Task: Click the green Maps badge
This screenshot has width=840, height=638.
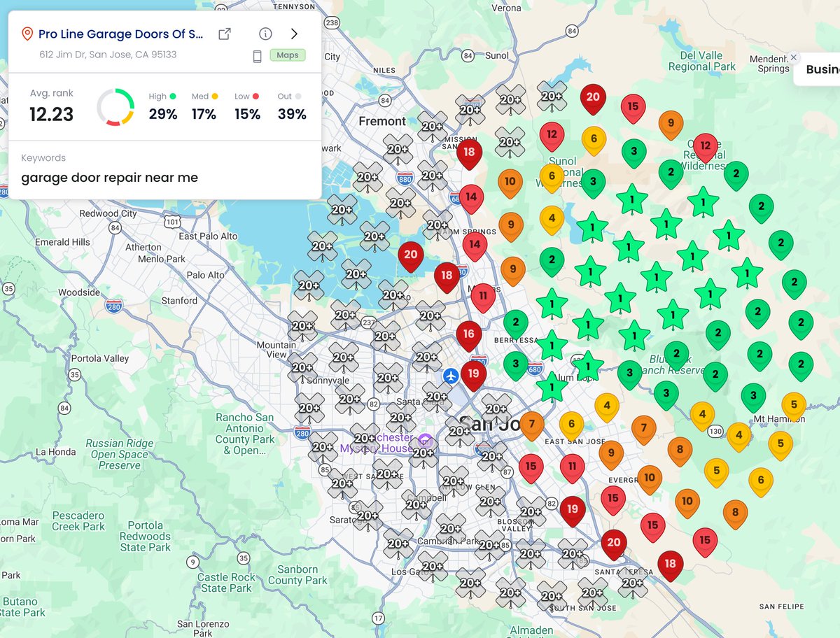Action: pos(288,55)
